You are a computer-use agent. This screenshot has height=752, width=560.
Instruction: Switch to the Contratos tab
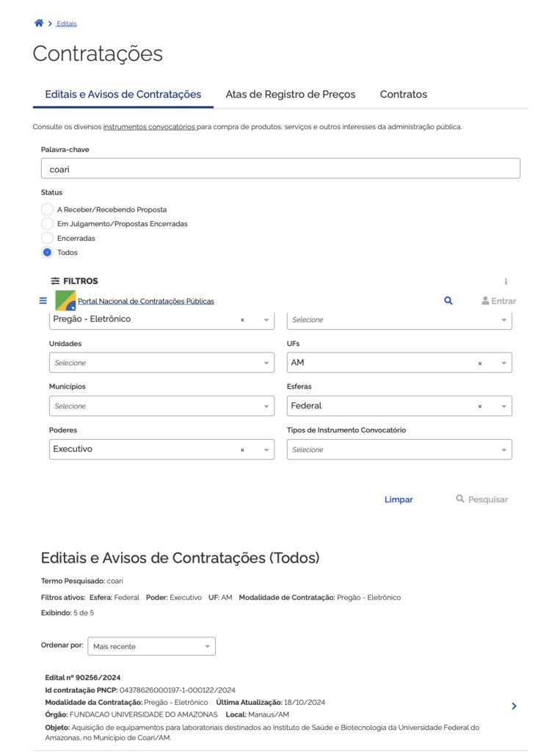(x=403, y=95)
